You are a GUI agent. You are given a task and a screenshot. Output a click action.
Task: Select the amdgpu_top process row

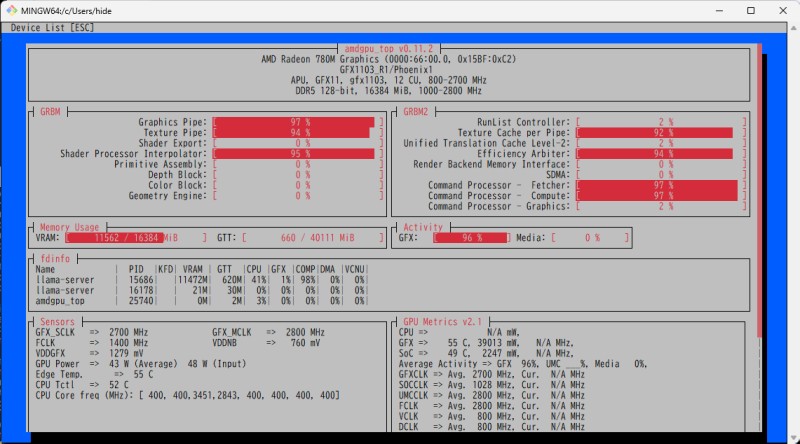pos(63,299)
